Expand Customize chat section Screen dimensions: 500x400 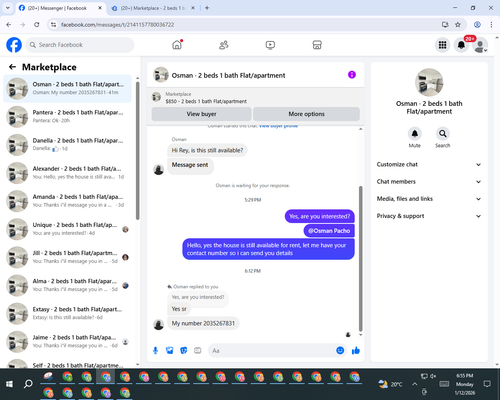(429, 164)
